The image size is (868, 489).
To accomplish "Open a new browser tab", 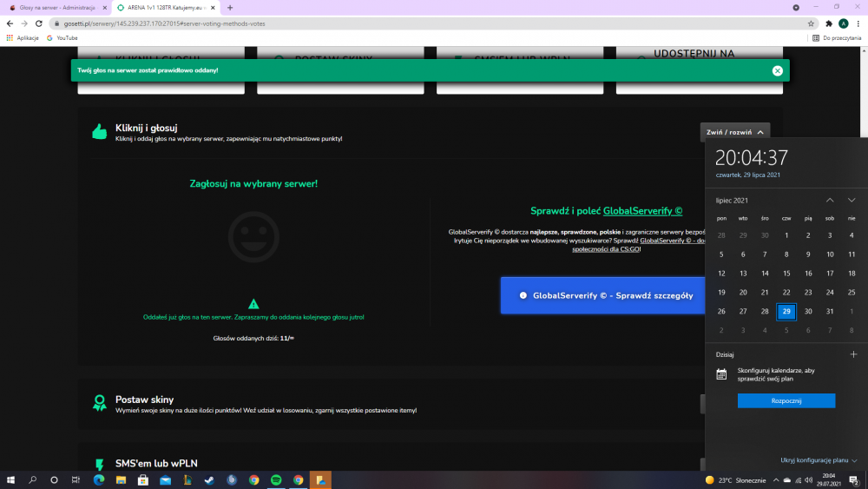I will pyautogui.click(x=230, y=8).
